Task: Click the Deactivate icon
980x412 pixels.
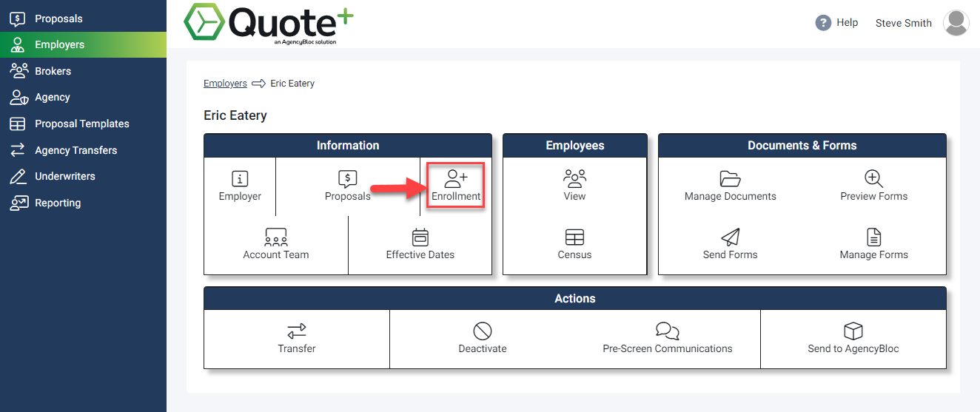Action: pos(483,331)
